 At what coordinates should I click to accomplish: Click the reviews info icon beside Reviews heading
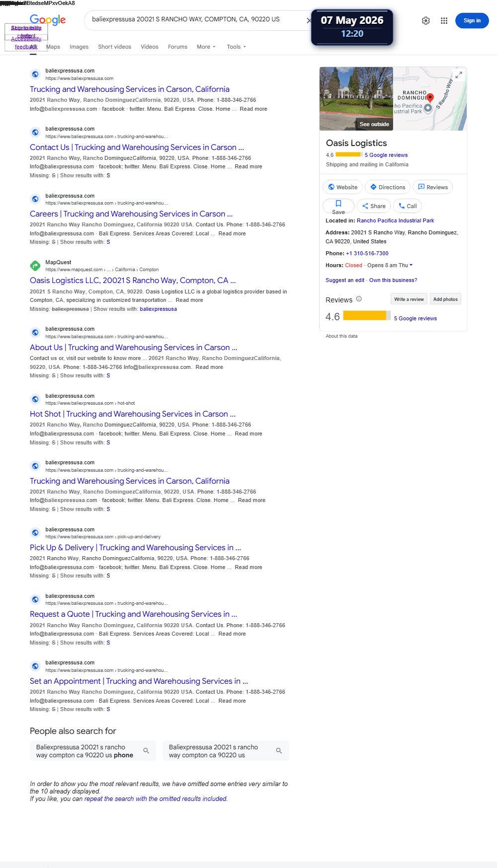tap(359, 299)
